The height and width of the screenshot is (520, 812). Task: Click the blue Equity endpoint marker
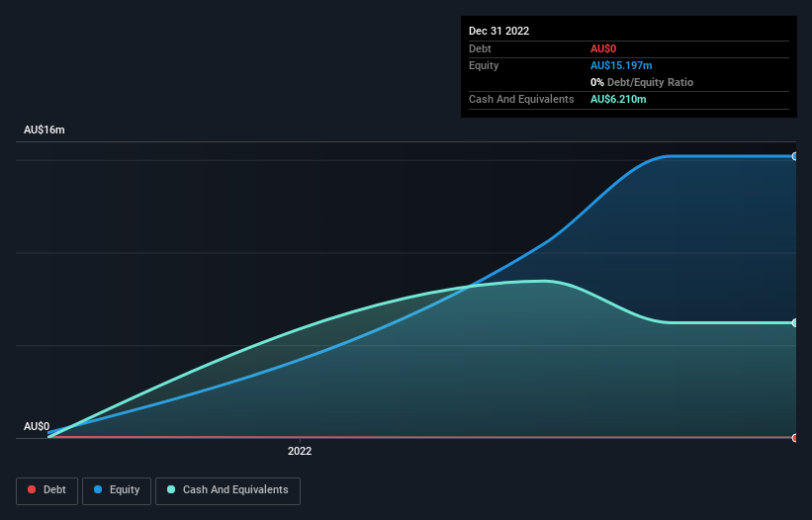795,156
